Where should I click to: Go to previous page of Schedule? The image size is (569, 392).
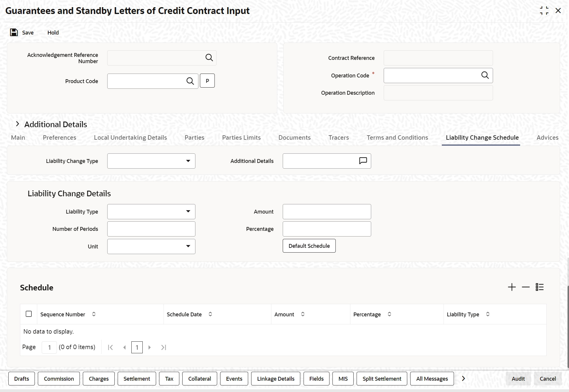coord(125,347)
